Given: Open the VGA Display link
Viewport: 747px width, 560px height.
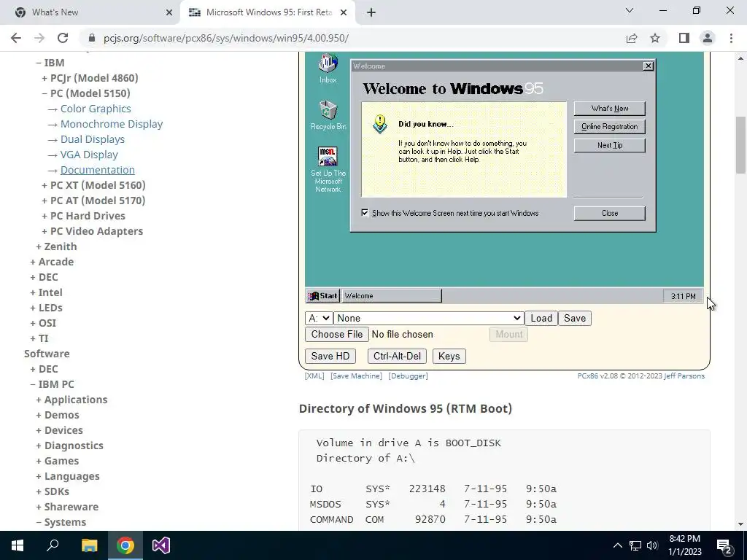Looking at the screenshot, I should [x=89, y=155].
